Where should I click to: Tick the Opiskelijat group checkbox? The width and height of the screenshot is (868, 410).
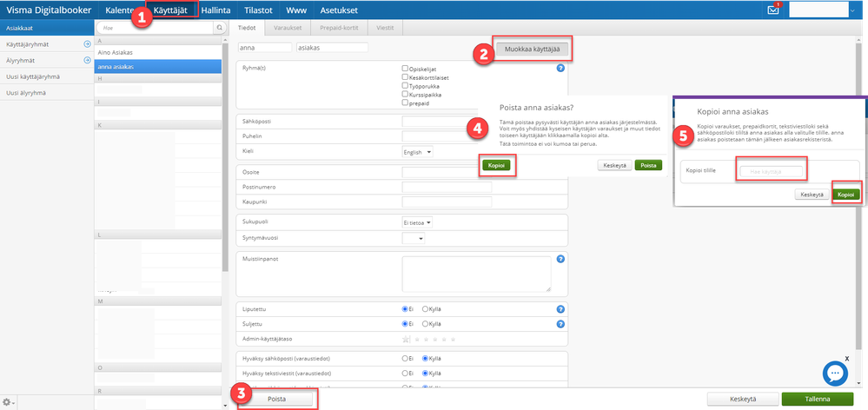click(405, 69)
